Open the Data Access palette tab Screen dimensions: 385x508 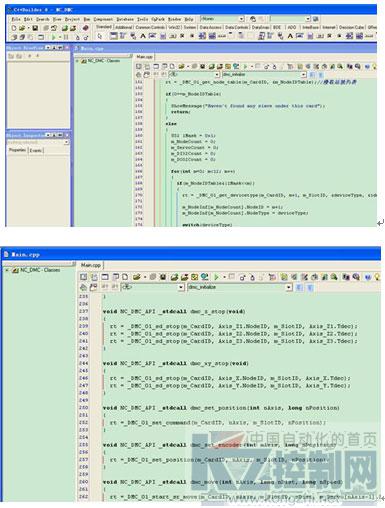pyautogui.click(x=210, y=27)
